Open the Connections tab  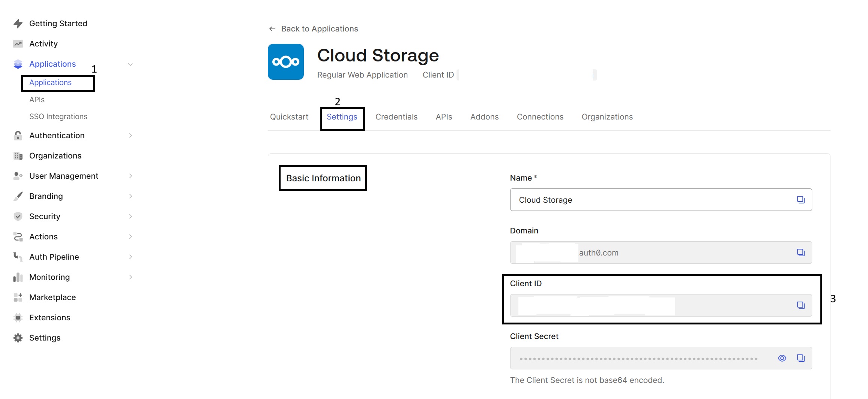[540, 117]
